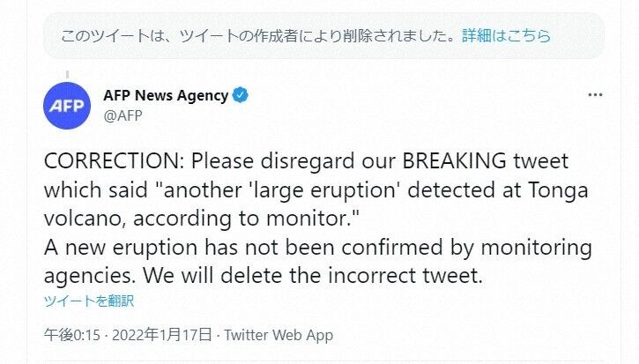Open the Twitter Web App source link
This screenshot has width=639, height=364.
click(x=279, y=335)
